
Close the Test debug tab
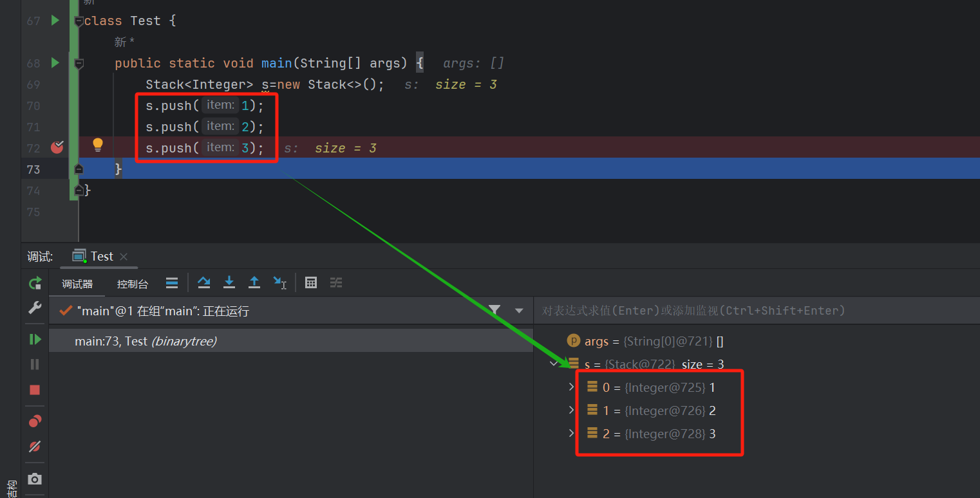click(124, 256)
